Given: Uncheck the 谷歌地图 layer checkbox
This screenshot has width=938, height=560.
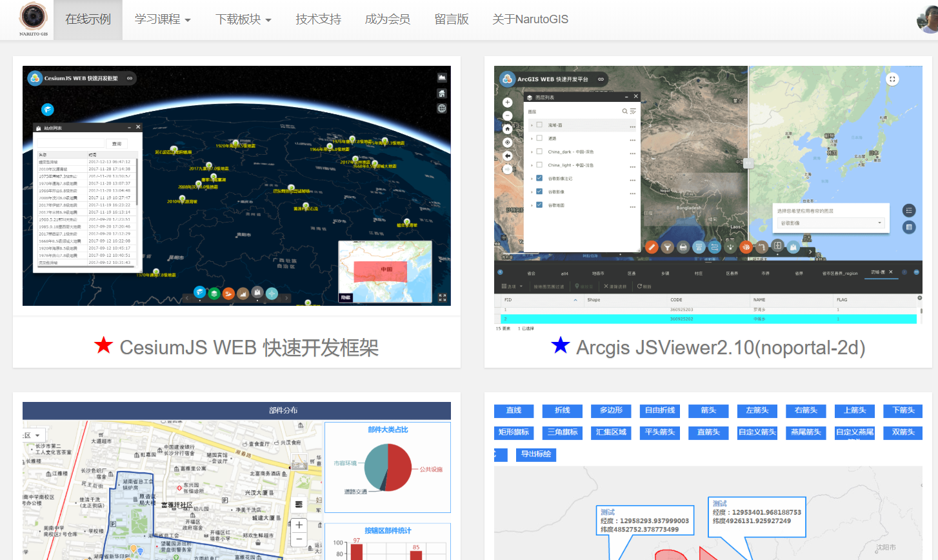Looking at the screenshot, I should click(x=539, y=205).
